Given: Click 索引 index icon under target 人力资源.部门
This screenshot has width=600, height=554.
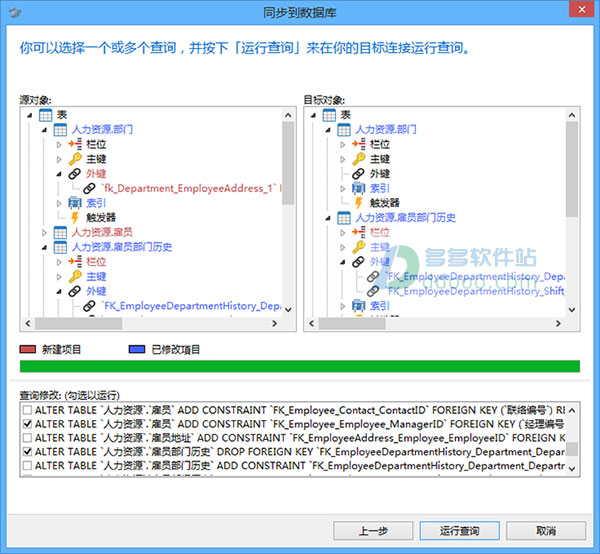Looking at the screenshot, I should [359, 188].
